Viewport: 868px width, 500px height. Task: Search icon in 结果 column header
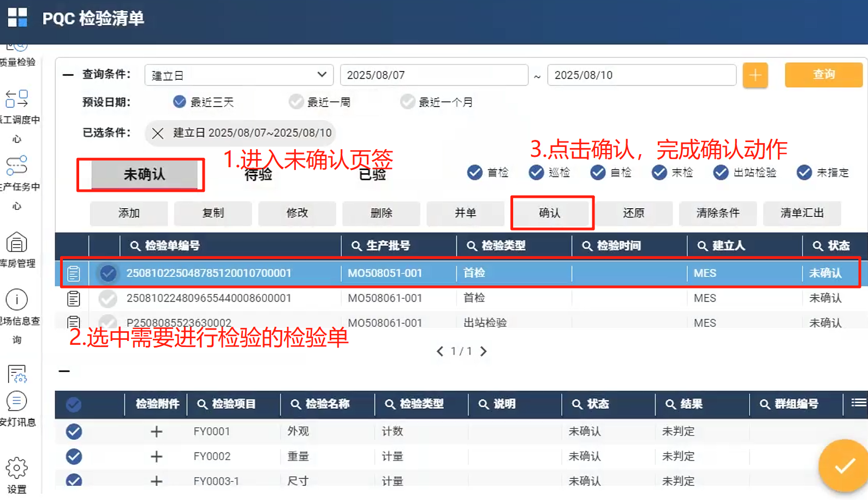pos(671,404)
